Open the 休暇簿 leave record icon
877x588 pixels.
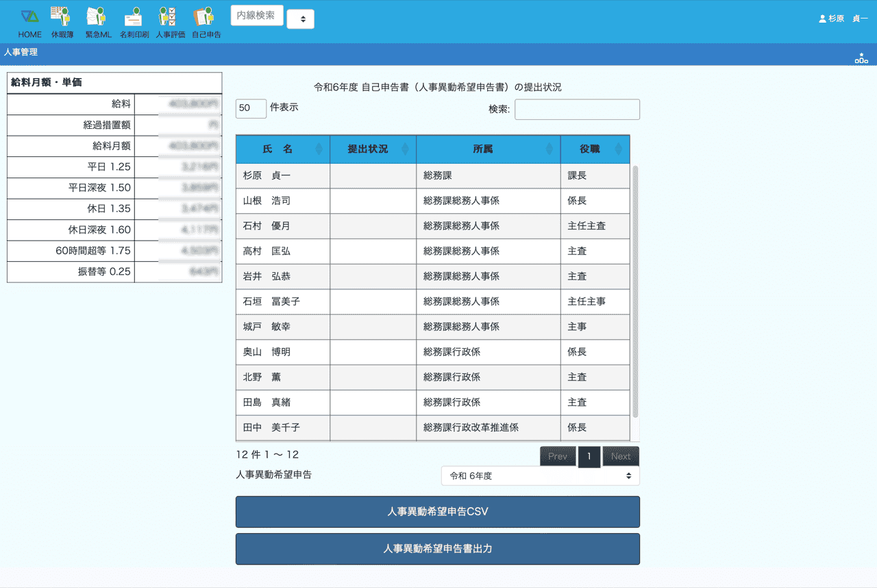tap(62, 16)
